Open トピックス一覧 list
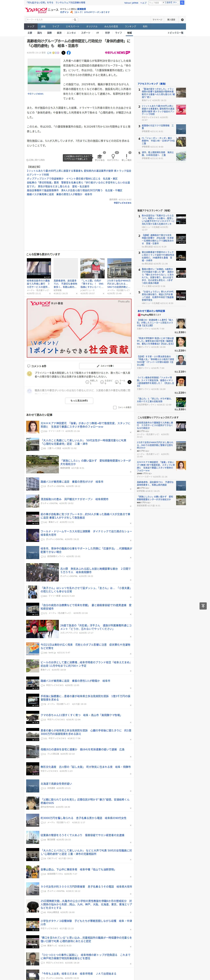The width and height of the screenshot is (210, 980). (175, 33)
